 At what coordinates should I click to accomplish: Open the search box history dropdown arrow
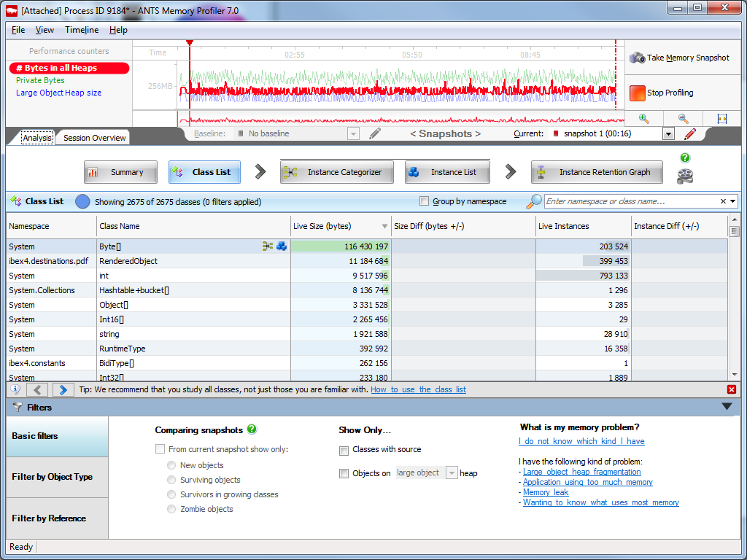click(x=732, y=201)
